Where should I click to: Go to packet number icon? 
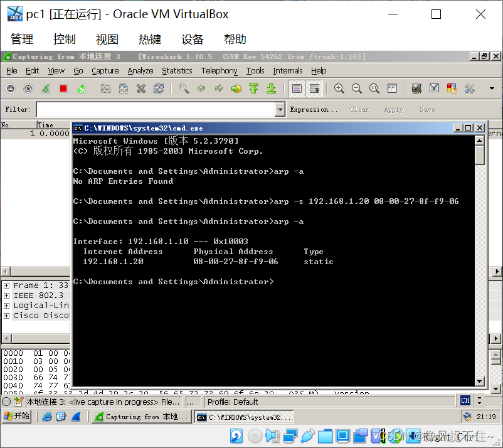(236, 88)
